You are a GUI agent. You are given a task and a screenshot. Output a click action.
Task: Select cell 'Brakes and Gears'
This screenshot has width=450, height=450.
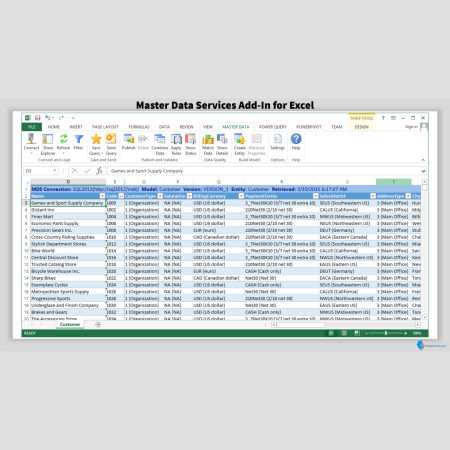68,312
